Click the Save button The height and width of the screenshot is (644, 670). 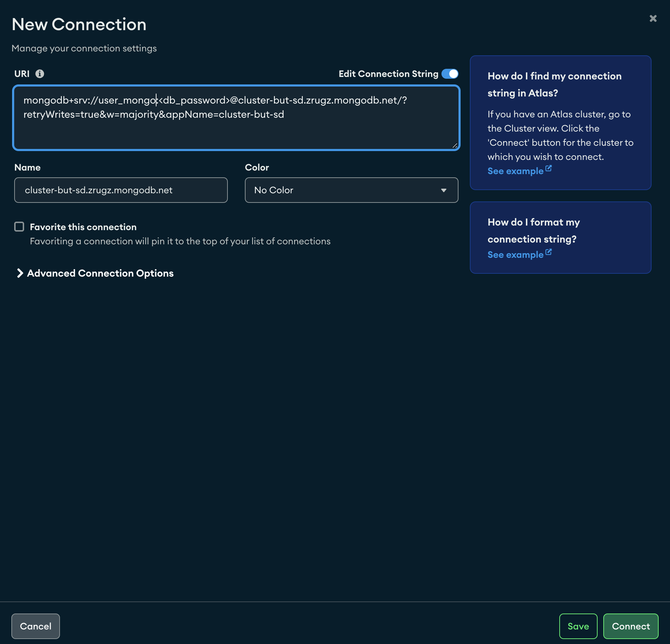tap(578, 626)
